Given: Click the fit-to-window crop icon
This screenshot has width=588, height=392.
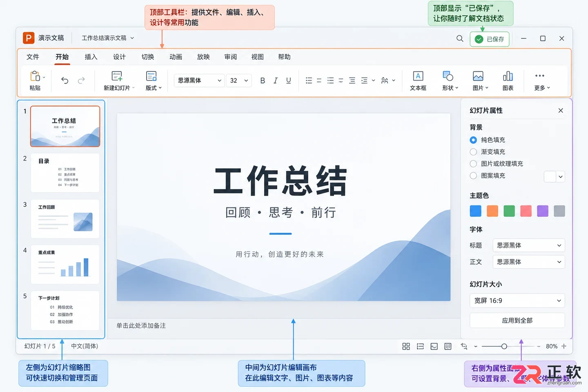Looking at the screenshot, I should (x=464, y=346).
